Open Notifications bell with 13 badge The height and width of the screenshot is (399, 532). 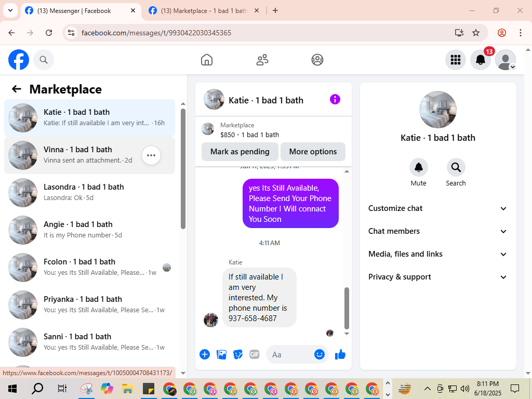(481, 60)
